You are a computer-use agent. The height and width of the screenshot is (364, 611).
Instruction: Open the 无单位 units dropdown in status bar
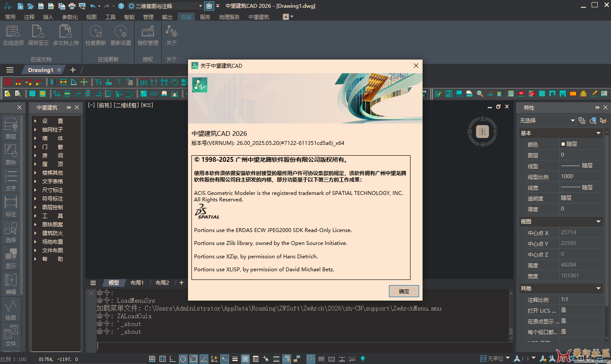pyautogui.click(x=495, y=358)
